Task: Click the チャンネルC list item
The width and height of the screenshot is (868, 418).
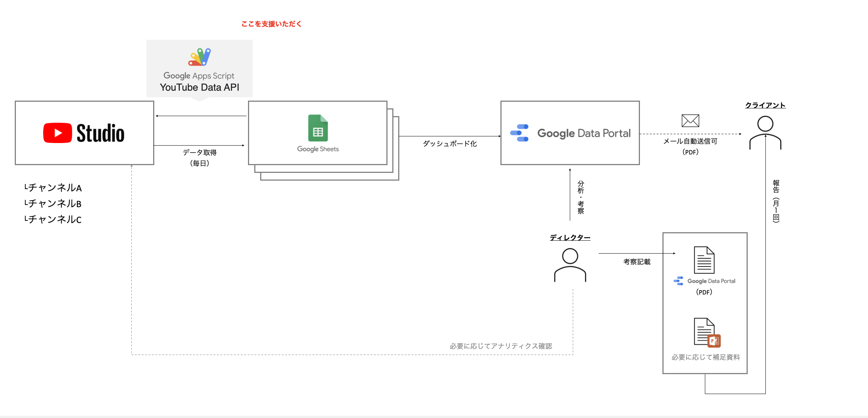Action: pyautogui.click(x=53, y=219)
